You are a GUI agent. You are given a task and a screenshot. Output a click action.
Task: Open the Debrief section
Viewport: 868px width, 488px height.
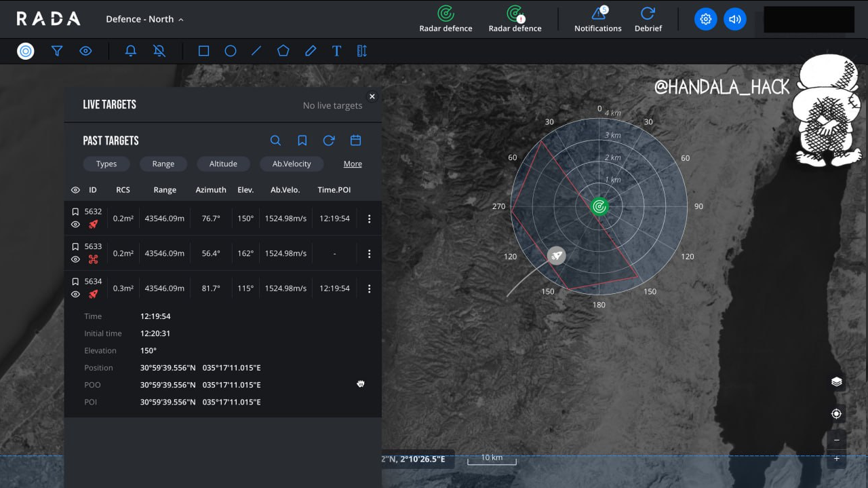point(648,19)
